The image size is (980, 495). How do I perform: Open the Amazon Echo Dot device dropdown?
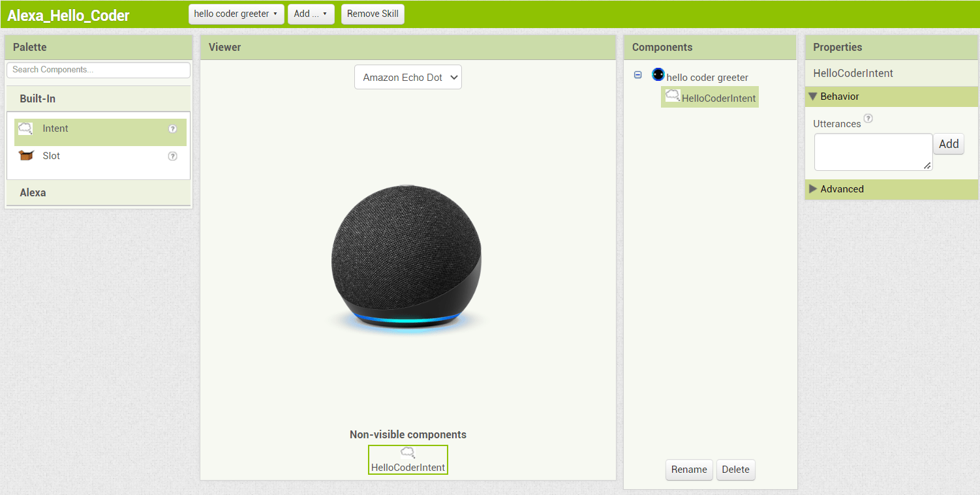408,76
